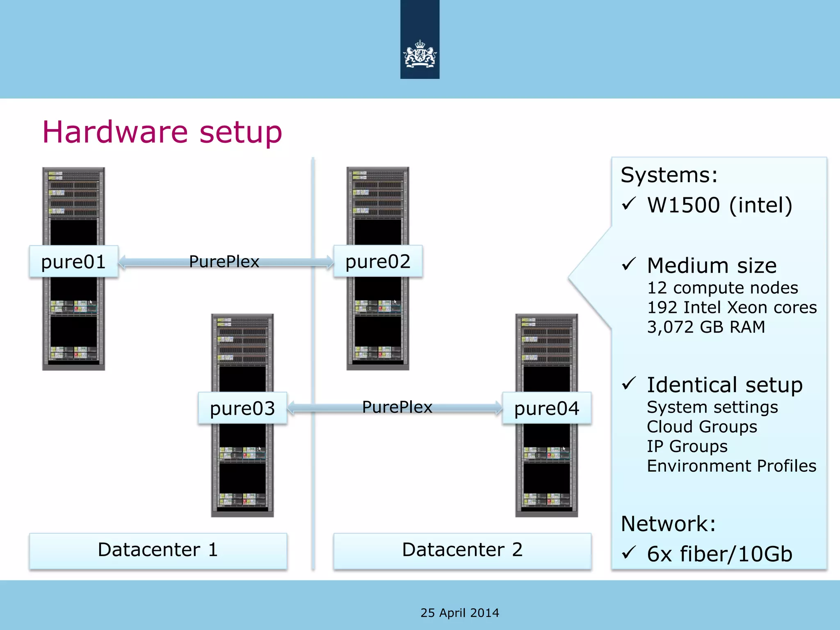Click the checkmark next to 6x fiber/10Gb
The width and height of the screenshot is (840, 630).
point(629,552)
